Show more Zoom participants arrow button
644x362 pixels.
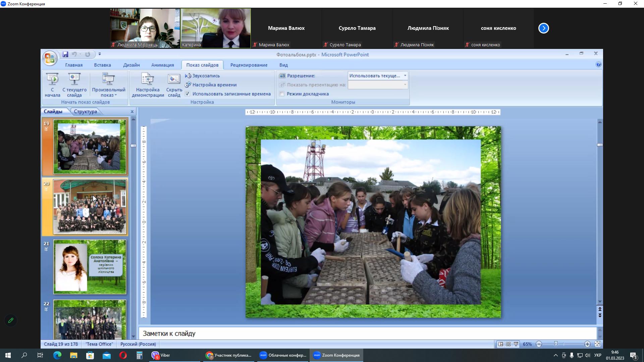(543, 28)
